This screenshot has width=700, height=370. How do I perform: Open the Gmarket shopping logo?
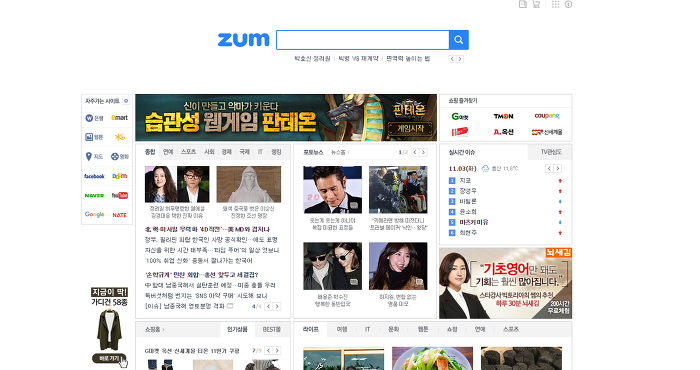[x=460, y=116]
